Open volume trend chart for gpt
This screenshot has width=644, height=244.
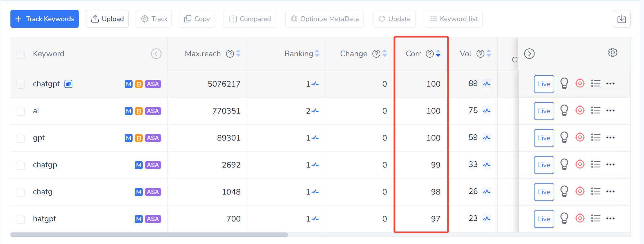point(487,137)
